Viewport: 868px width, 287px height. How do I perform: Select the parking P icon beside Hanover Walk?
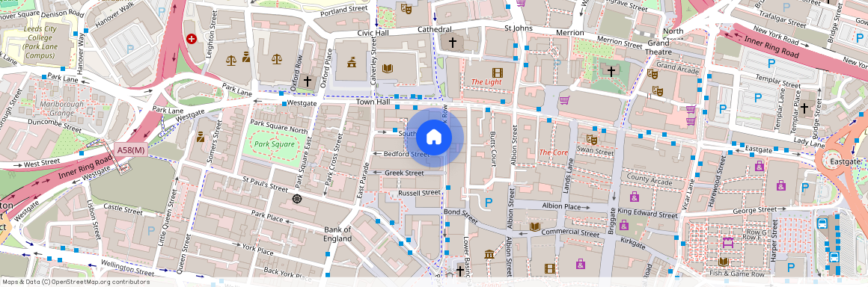[x=130, y=49]
